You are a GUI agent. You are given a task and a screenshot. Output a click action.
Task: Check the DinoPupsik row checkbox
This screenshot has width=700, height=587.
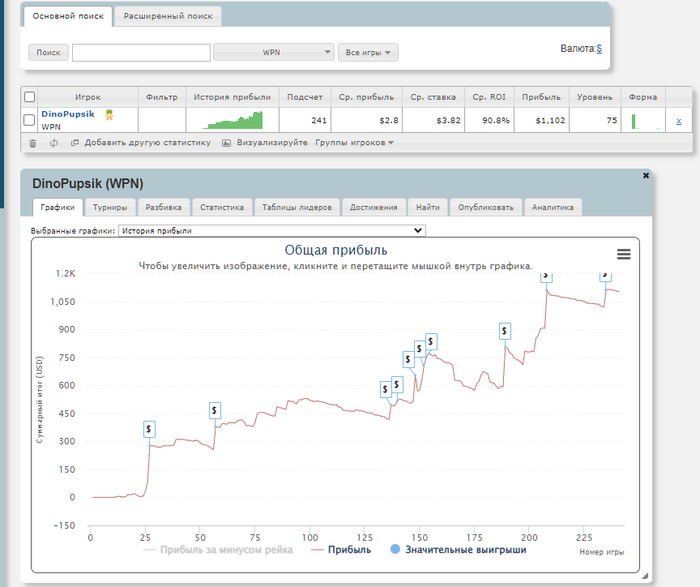(29, 120)
